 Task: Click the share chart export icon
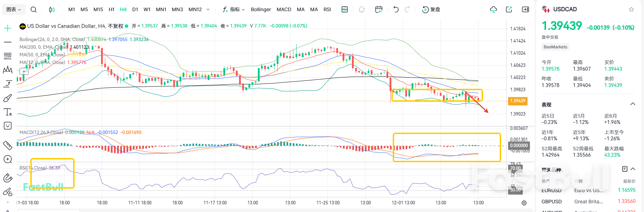(509, 9)
